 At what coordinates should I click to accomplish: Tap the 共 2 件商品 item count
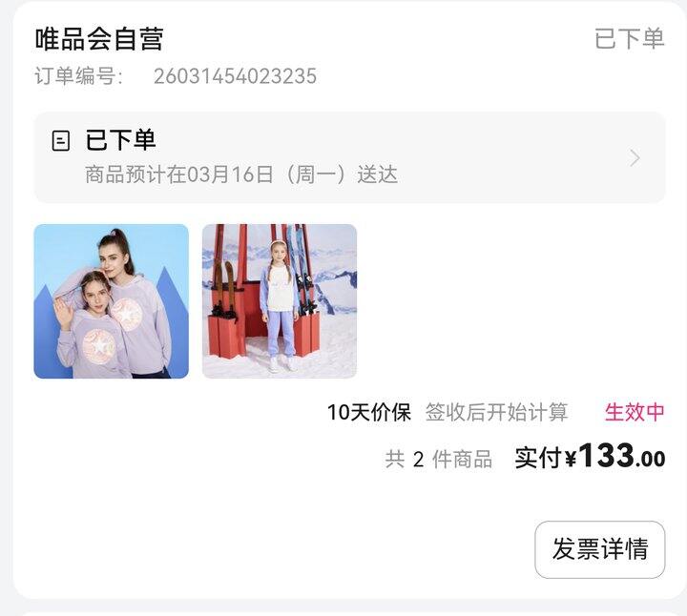coord(439,460)
